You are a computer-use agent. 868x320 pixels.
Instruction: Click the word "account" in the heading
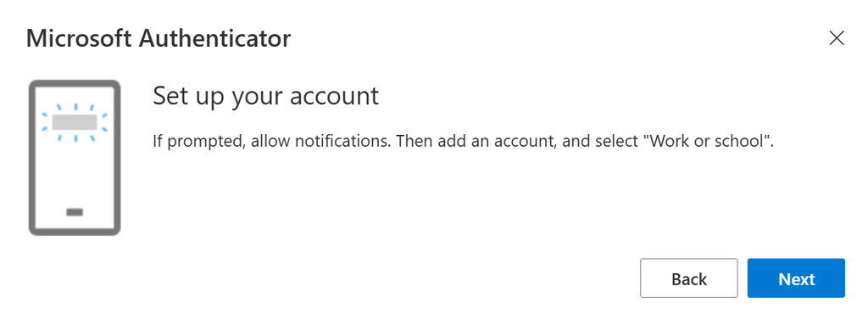pos(334,96)
